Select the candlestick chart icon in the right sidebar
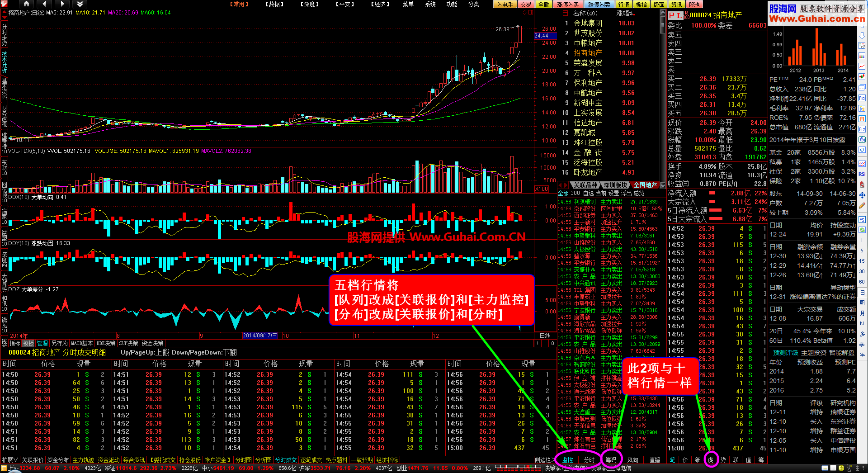Image resolution: width=868 pixels, height=473 pixels. (x=862, y=77)
